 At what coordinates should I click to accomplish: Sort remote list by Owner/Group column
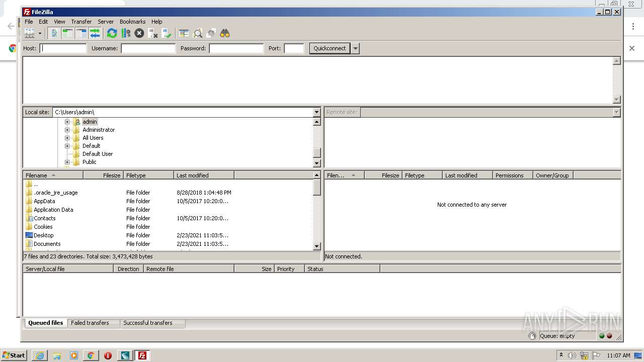click(553, 175)
